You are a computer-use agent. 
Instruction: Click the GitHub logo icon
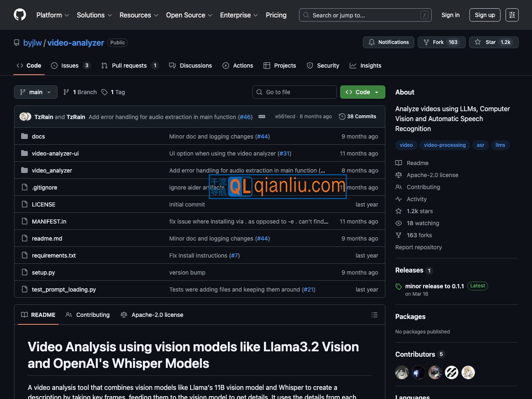tap(20, 15)
